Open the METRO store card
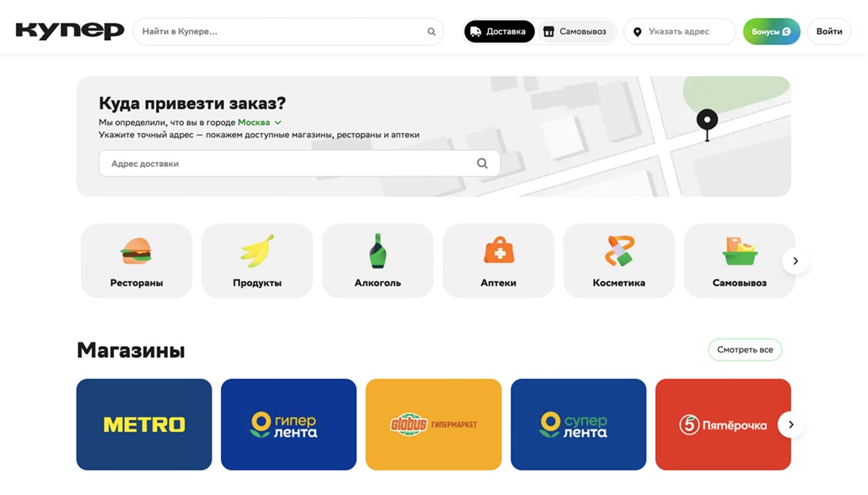The height and width of the screenshot is (495, 868). coord(144,424)
